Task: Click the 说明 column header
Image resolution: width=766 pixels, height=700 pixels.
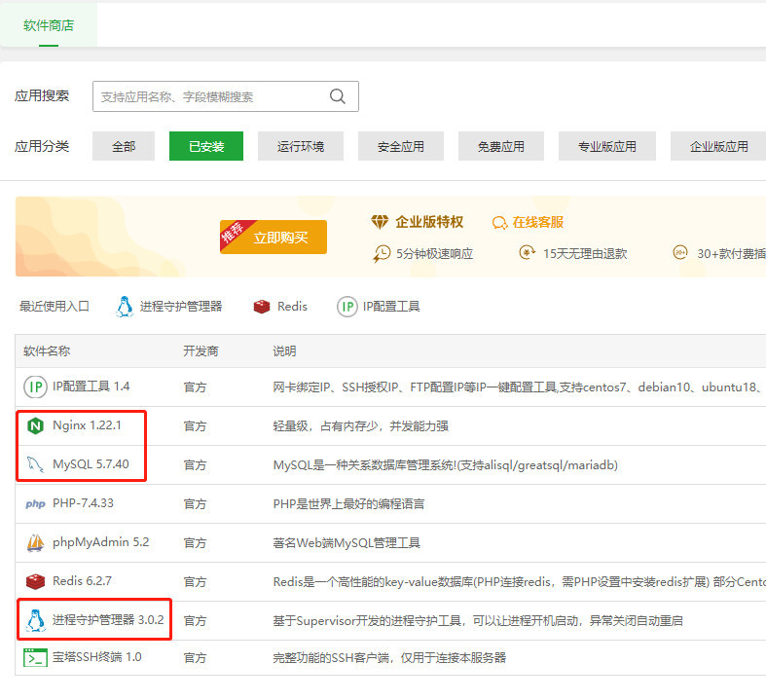Action: pos(284,351)
